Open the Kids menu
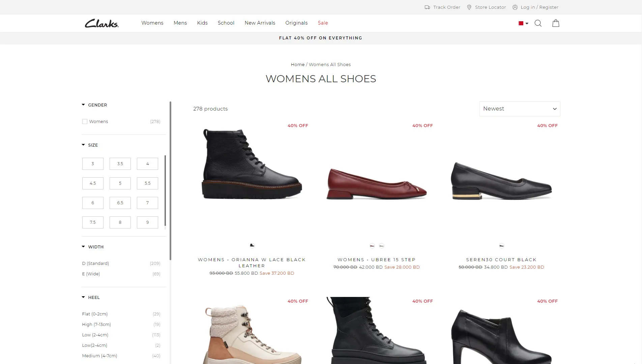Viewport: 642px width, 364px height. (x=202, y=23)
